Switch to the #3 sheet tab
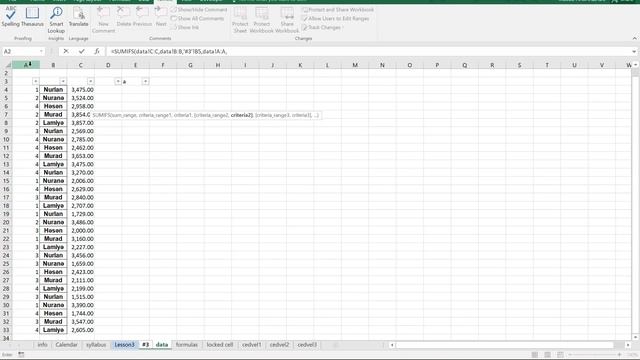The width and height of the screenshot is (640, 360). tap(146, 344)
